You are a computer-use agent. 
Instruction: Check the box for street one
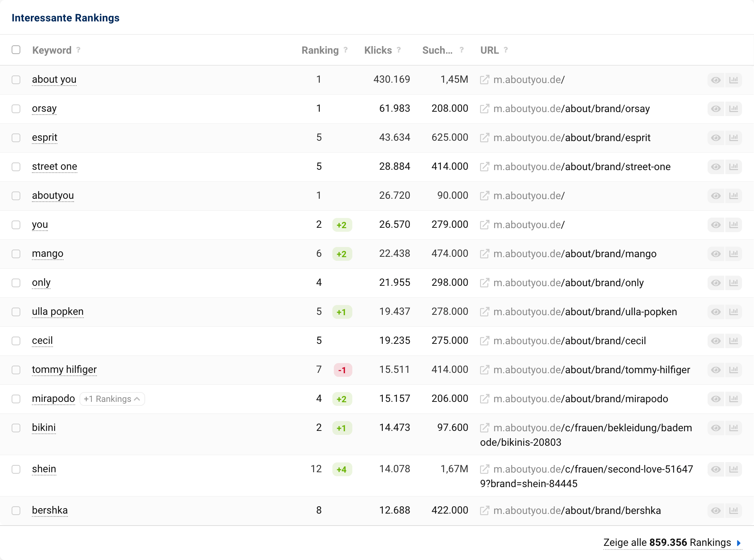point(16,167)
